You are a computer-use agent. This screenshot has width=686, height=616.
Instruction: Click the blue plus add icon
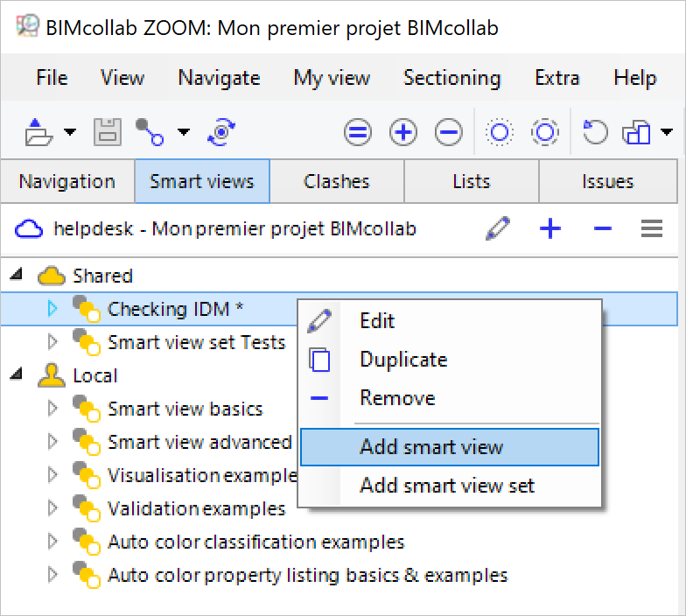tap(549, 228)
